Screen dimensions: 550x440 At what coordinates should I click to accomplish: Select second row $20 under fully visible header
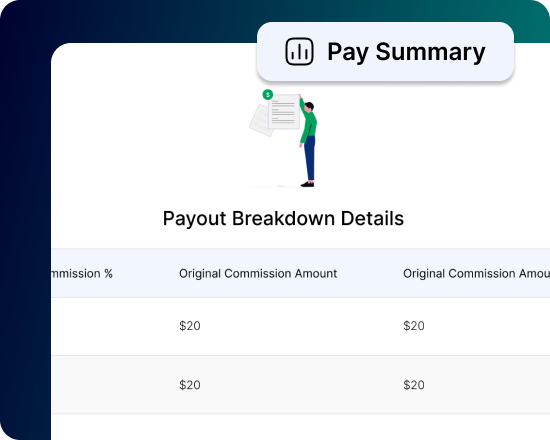pos(190,385)
